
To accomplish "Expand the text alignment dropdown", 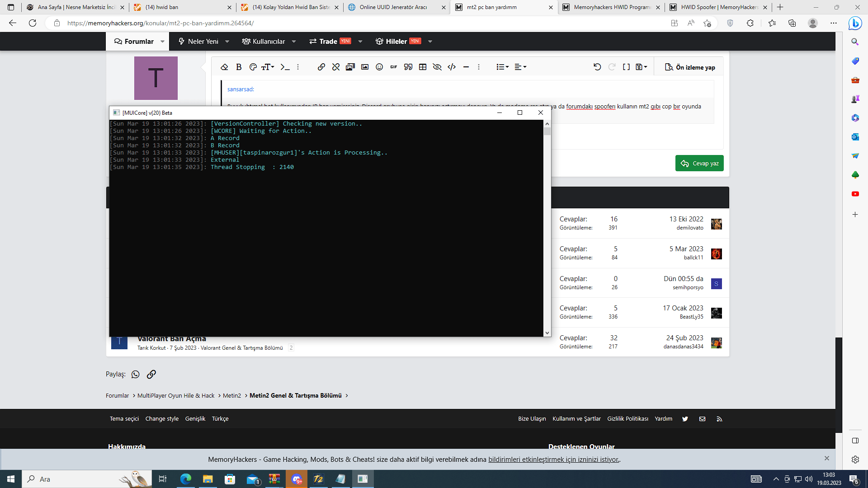I will pyautogui.click(x=520, y=67).
